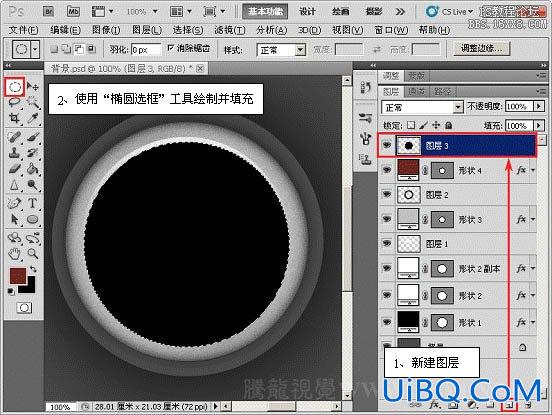Screen dimensions: 552x415
Task: Select the Magic Wand tool
Action: (33, 102)
